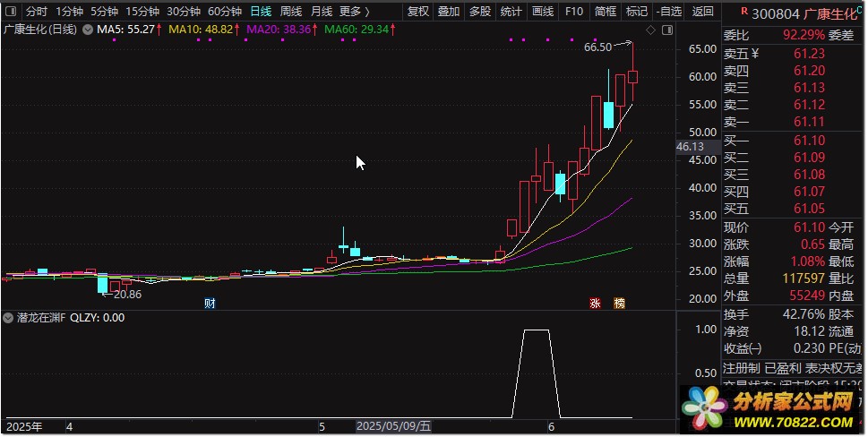Click the 换手 value 42.76%
The width and height of the screenshot is (868, 437).
[804, 314]
